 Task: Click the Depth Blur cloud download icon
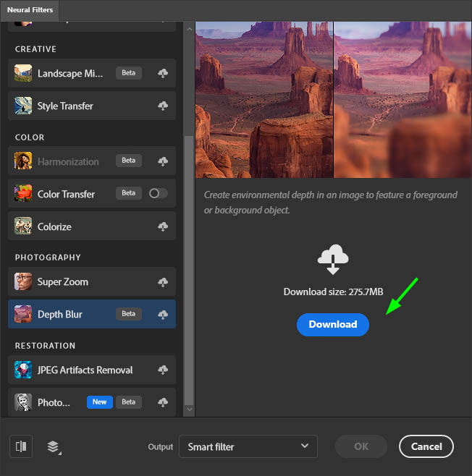click(x=163, y=315)
